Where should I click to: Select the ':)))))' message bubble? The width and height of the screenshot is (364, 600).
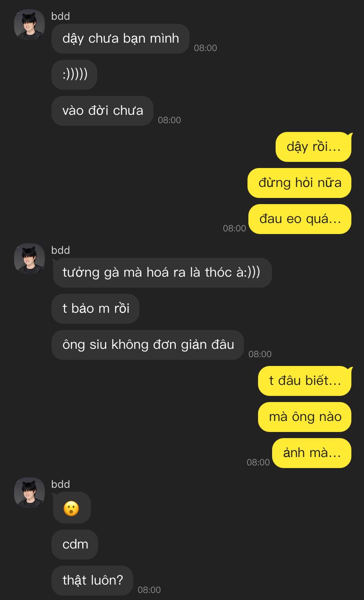pyautogui.click(x=74, y=75)
